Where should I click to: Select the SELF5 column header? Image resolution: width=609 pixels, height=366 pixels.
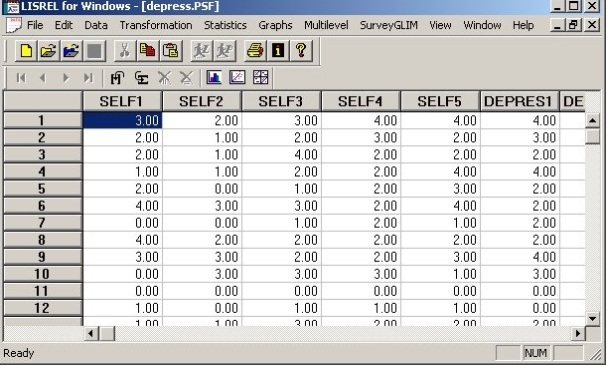pos(440,102)
